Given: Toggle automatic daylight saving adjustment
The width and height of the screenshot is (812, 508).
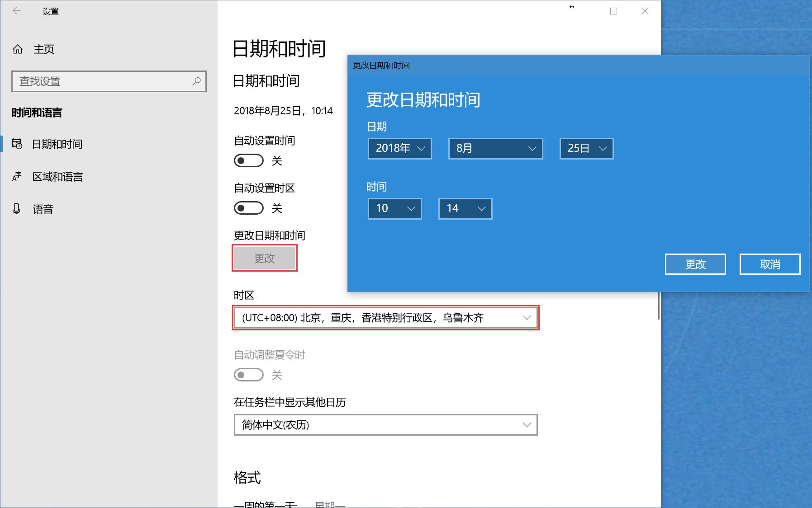Looking at the screenshot, I should coord(248,375).
